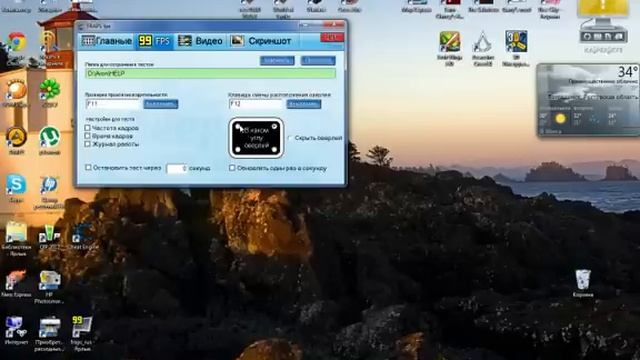
Task: Click the disable button next to F11
Action: click(x=160, y=104)
